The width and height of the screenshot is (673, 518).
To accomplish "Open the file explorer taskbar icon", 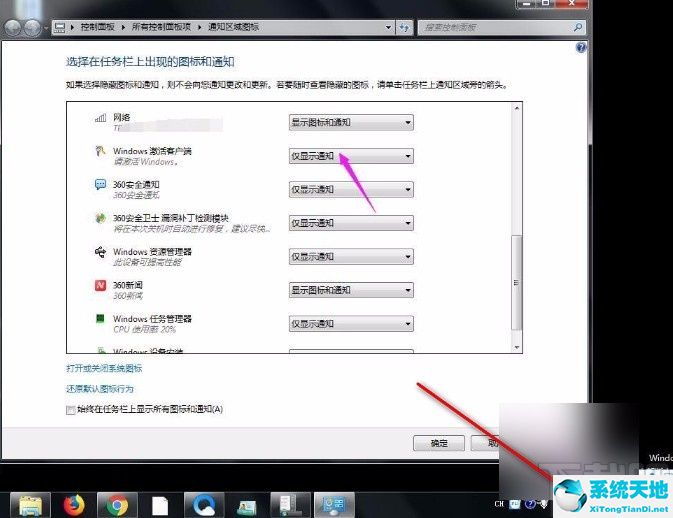I will tap(33, 504).
